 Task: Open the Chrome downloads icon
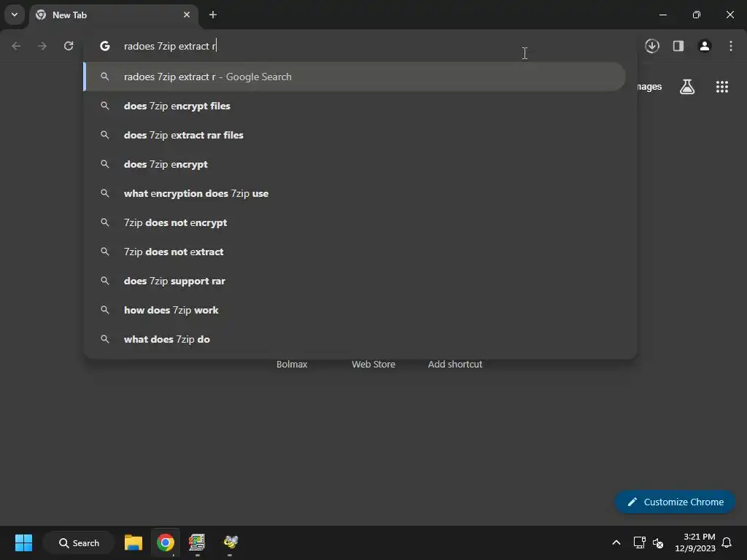point(652,46)
